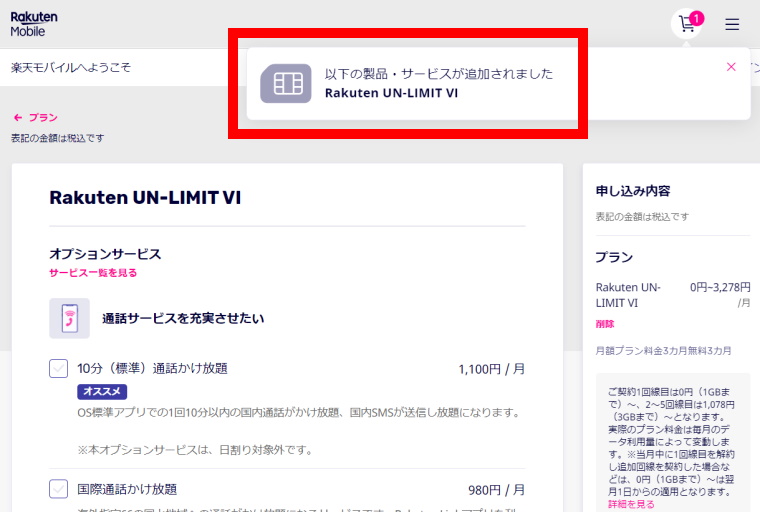
Task: Open the shopping cart icon
Action: click(686, 24)
